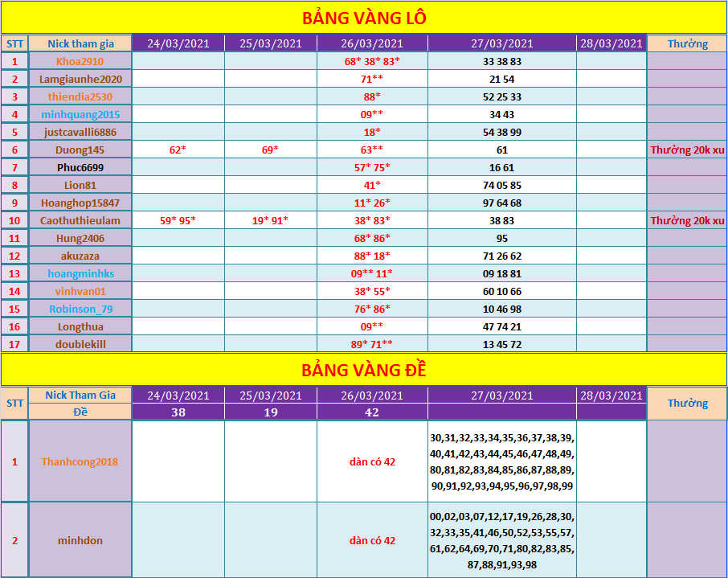This screenshot has width=728, height=578.
Task: Click 'Thưởng 20k xu' in Duong145 row
Action: pyautogui.click(x=687, y=150)
